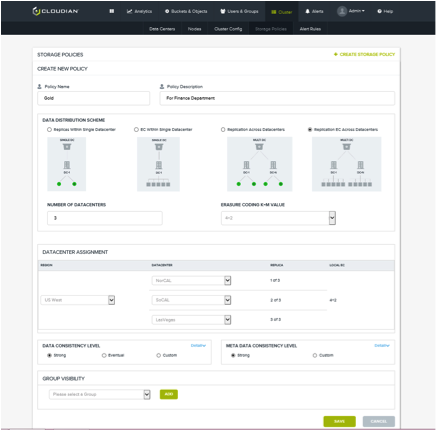Switch to Cluster Config tab

(x=228, y=29)
